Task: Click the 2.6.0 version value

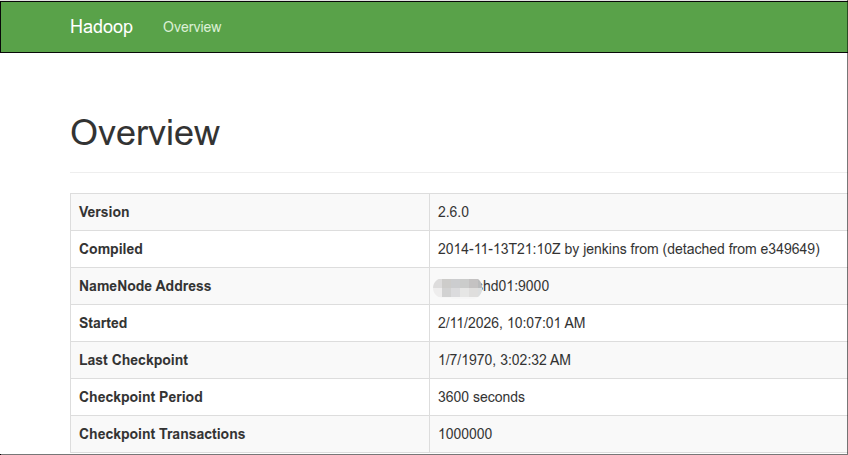Action: point(453,212)
